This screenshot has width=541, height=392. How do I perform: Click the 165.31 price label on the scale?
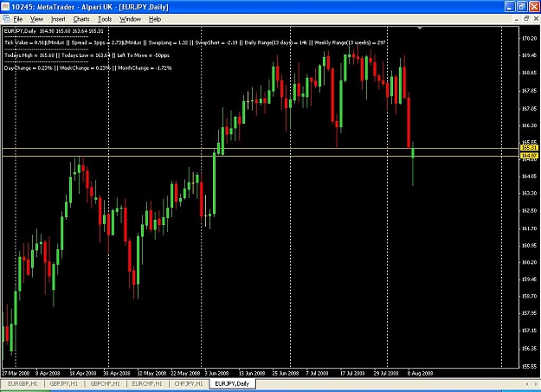coord(529,148)
